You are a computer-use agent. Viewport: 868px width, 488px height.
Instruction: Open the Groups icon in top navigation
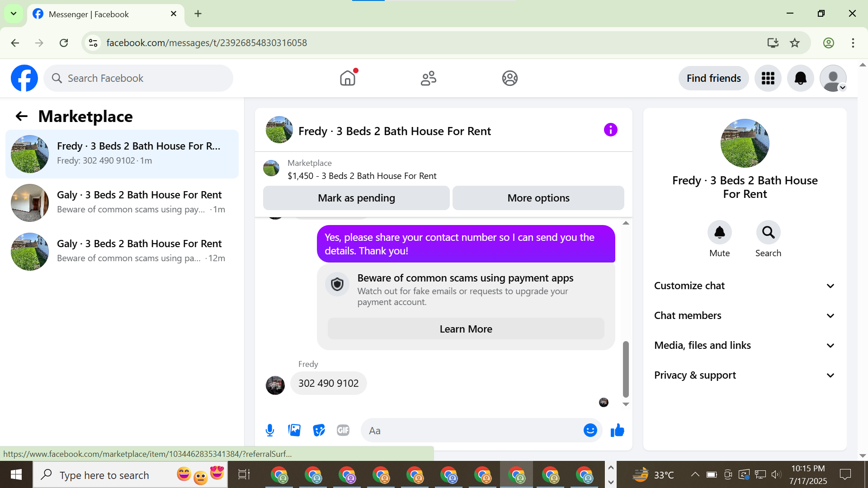point(509,78)
